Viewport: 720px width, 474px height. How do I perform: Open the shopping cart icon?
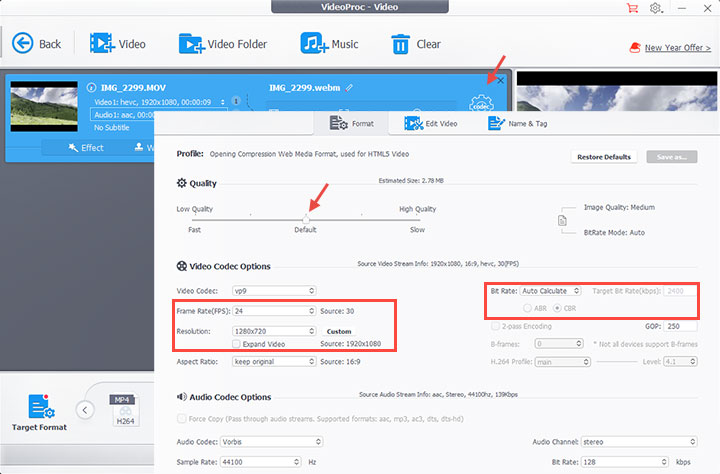click(x=632, y=8)
